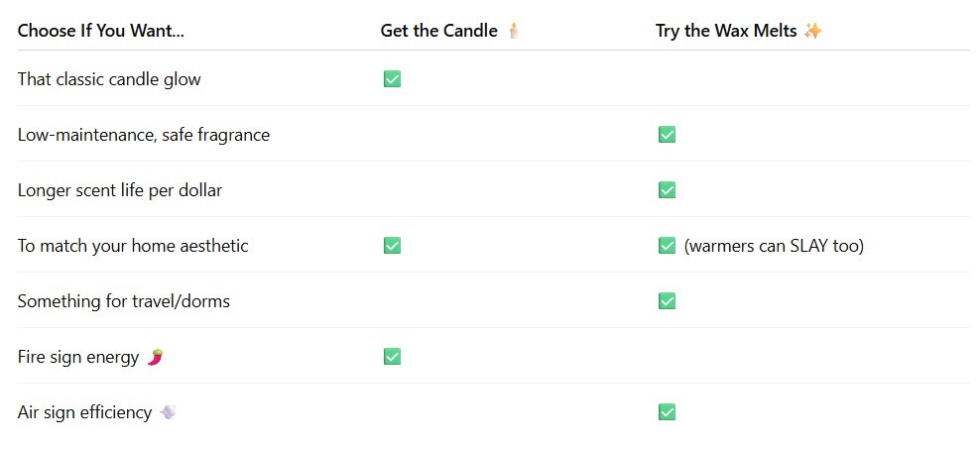Viewport: 980px width, 449px height.
Task: Click 'Longer scent life per dollar' text
Action: (x=120, y=190)
